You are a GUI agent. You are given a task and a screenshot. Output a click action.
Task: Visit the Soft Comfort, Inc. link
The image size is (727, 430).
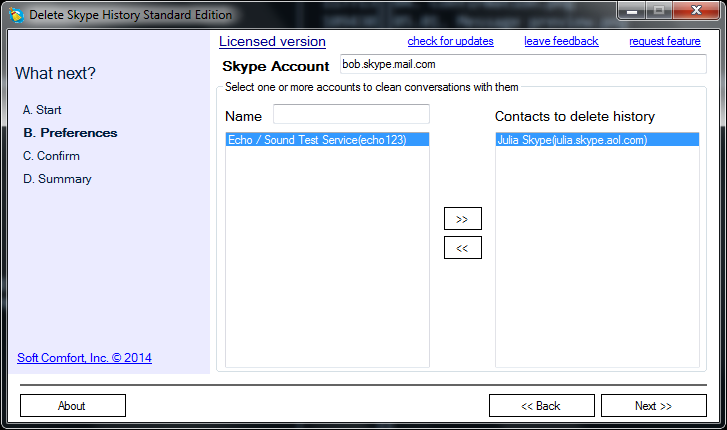pos(84,358)
